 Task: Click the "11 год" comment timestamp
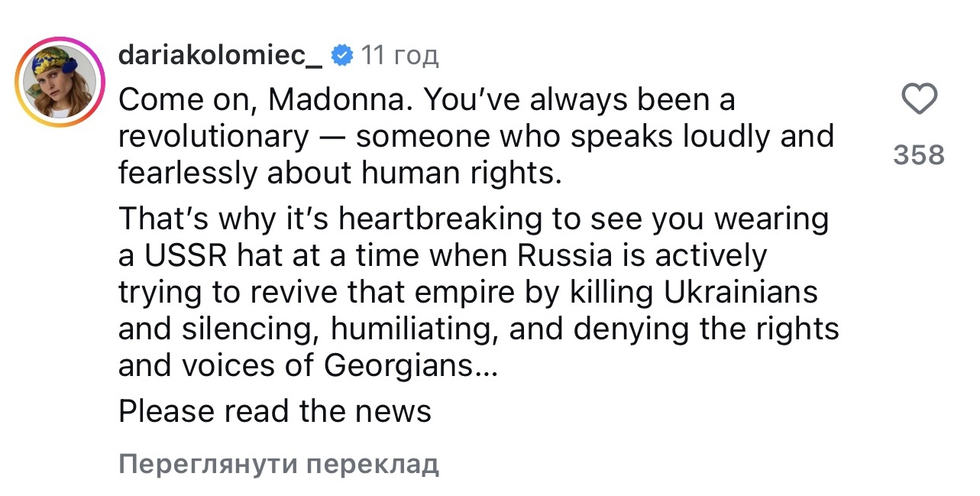pyautogui.click(x=399, y=55)
